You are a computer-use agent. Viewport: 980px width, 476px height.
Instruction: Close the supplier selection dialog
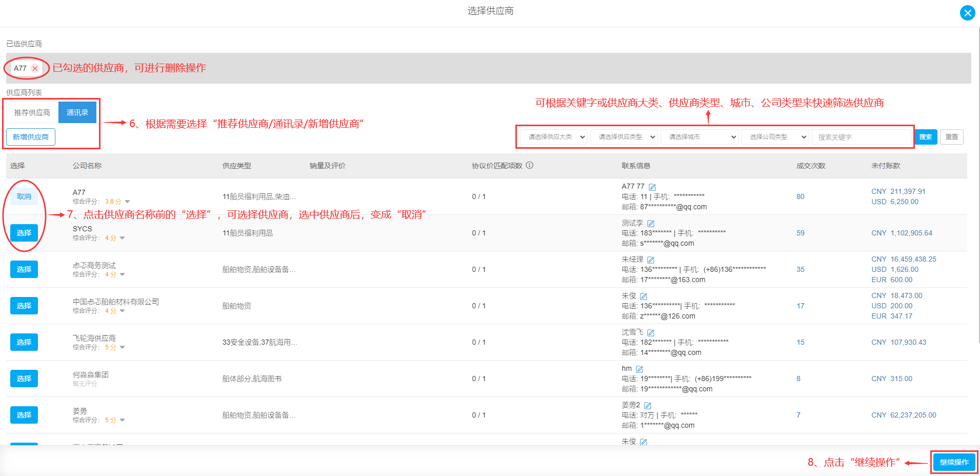coord(967,13)
